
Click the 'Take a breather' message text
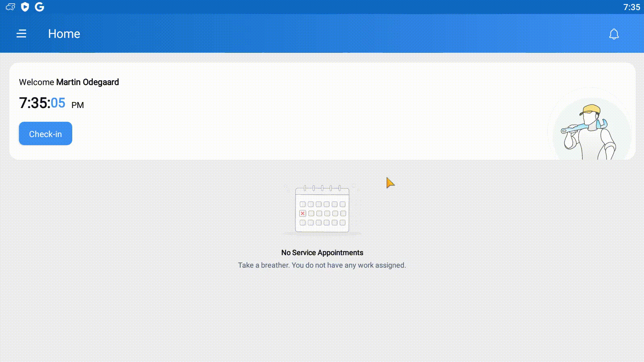coord(322,265)
